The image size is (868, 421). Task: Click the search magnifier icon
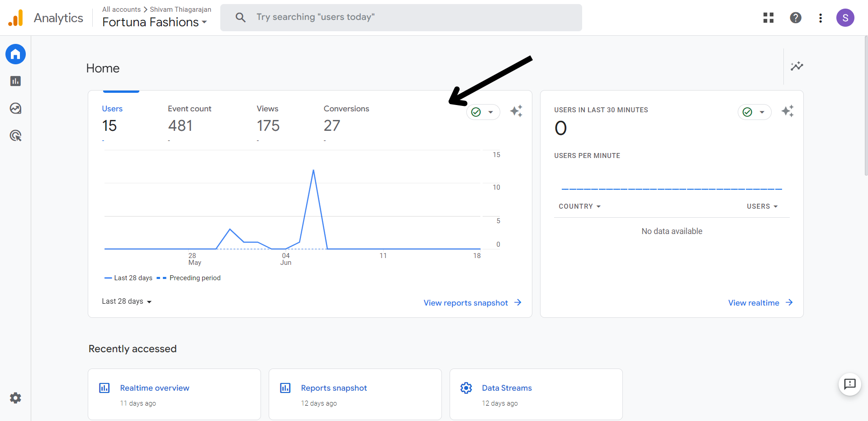pyautogui.click(x=241, y=17)
